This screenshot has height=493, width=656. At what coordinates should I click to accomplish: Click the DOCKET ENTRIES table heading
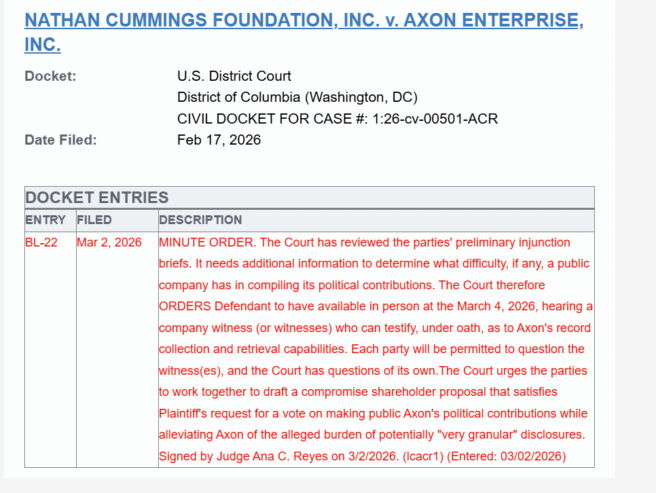pyautogui.click(x=97, y=198)
